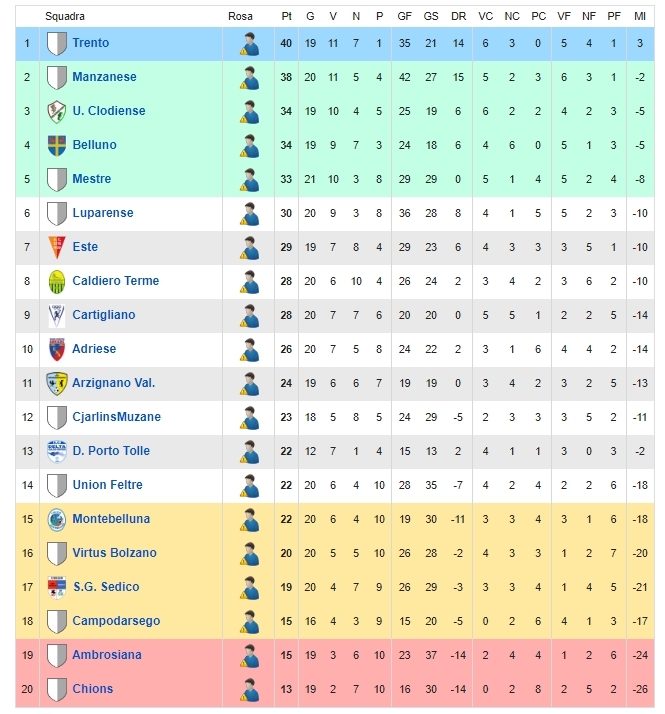Viewport: 665px width, 714px height.
Task: Click the U. Clodiense team crest
Action: (x=57, y=112)
